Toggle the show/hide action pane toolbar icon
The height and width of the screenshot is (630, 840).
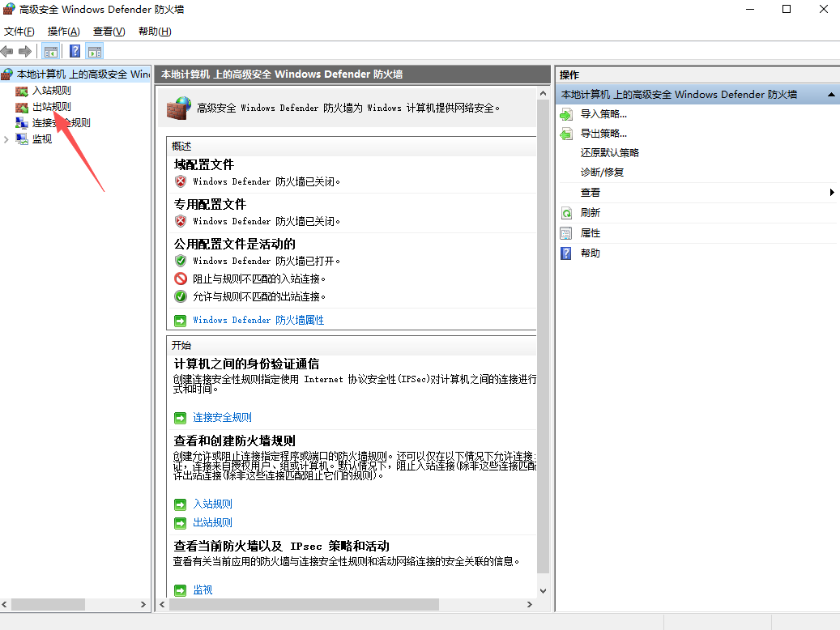pyautogui.click(x=94, y=50)
